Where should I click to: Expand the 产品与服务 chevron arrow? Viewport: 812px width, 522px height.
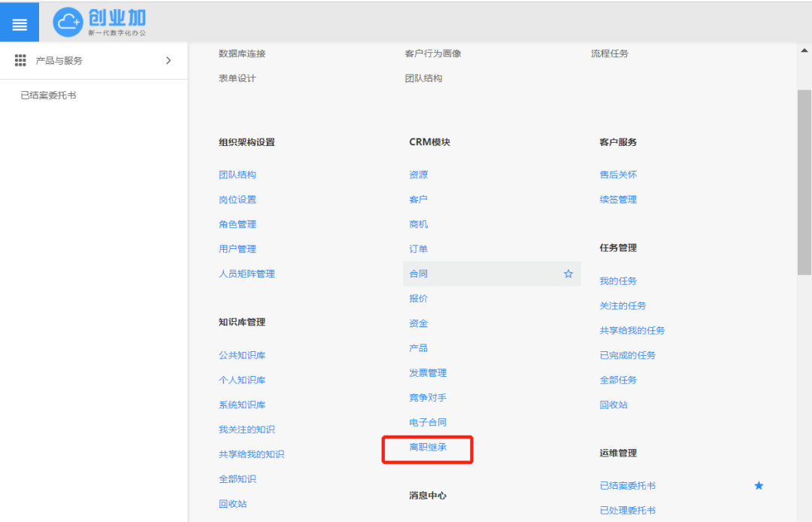point(168,60)
